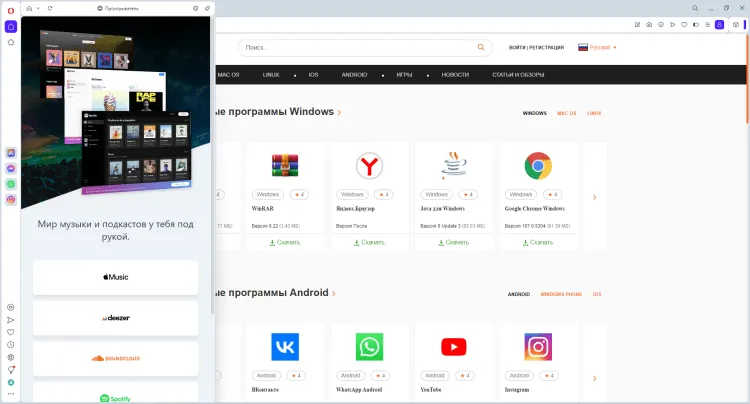This screenshot has width=750, height=404.
Task: Select the IOS navigation menu item
Action: (313, 75)
